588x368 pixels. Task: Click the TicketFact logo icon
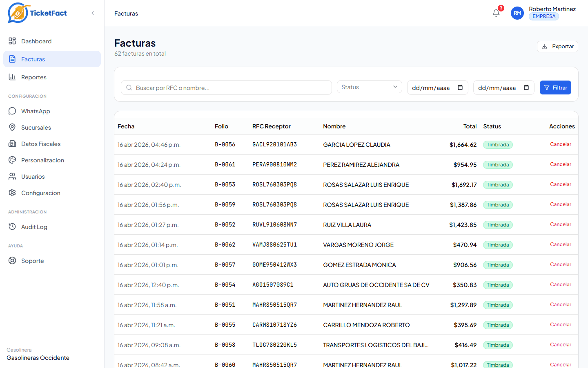18,13
